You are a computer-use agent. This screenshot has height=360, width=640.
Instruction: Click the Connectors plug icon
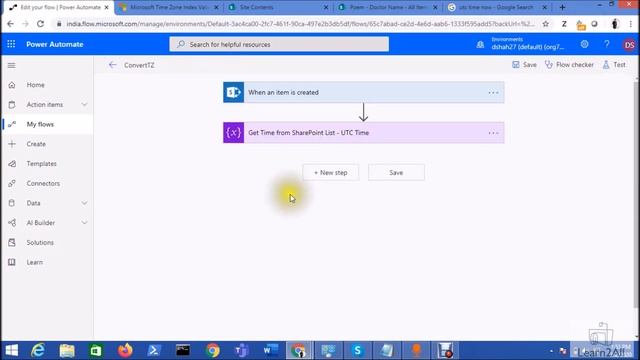pos(12,183)
